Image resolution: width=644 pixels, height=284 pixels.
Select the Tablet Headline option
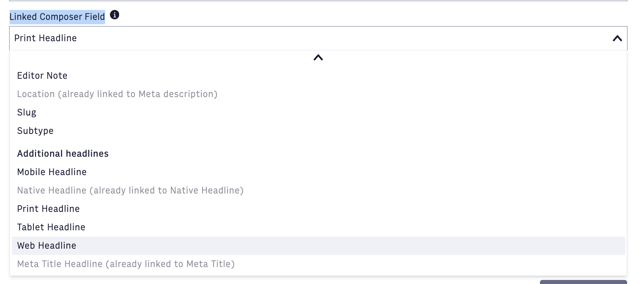(318, 227)
